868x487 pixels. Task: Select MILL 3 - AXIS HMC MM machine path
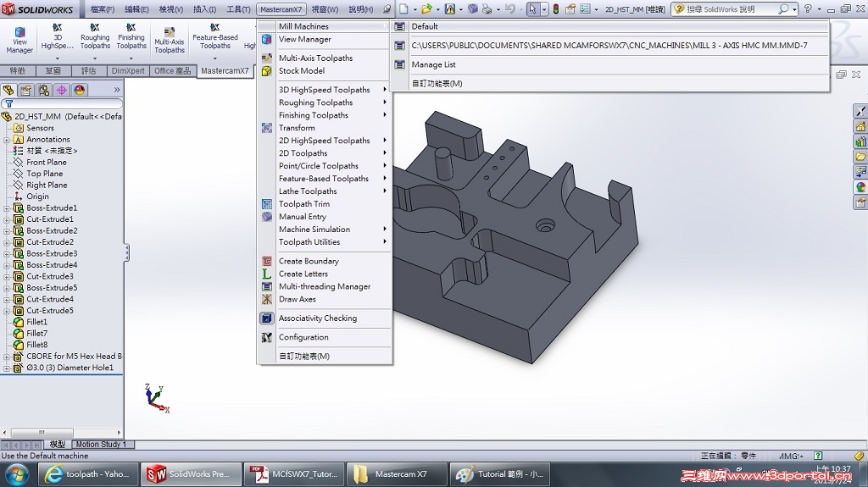(x=610, y=46)
